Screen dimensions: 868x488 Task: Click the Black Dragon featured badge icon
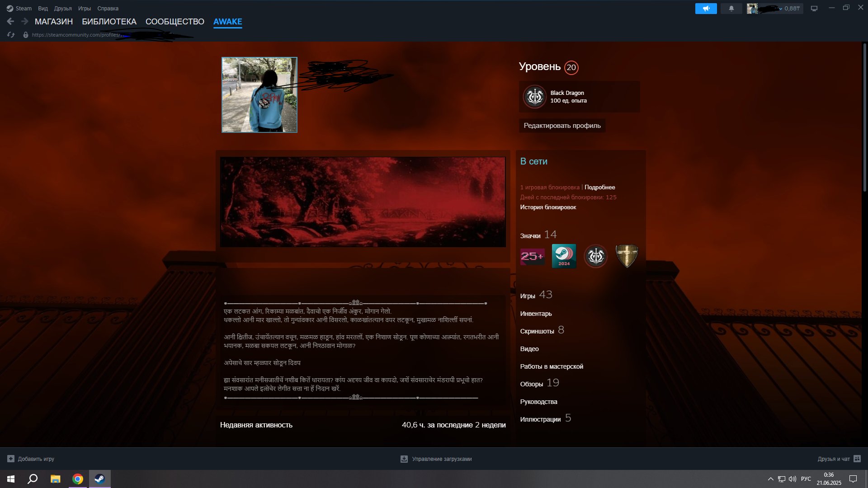535,97
